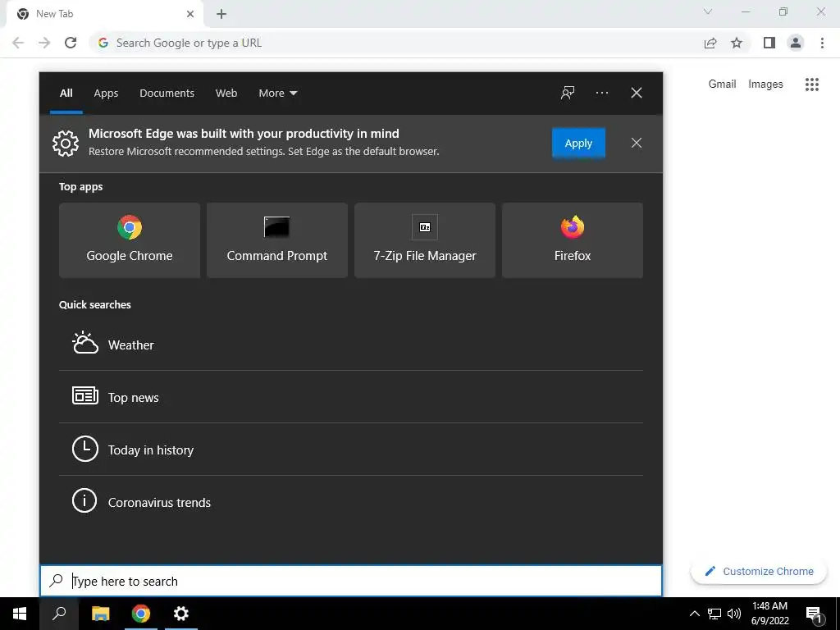The image size is (840, 630).
Task: Switch to the Web search tab
Action: (x=226, y=93)
